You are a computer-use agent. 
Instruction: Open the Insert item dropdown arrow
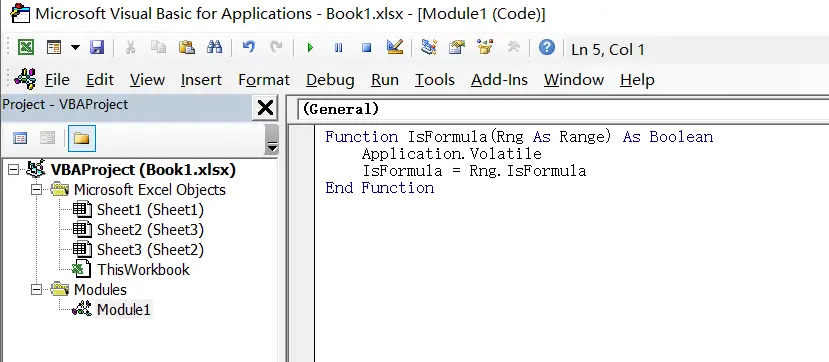[x=75, y=48]
